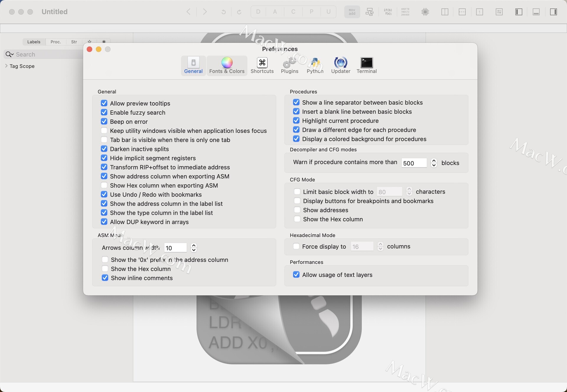Screen dimensions: 567x392
Task: Click the Arrows column width stepper
Action: [x=194, y=248]
